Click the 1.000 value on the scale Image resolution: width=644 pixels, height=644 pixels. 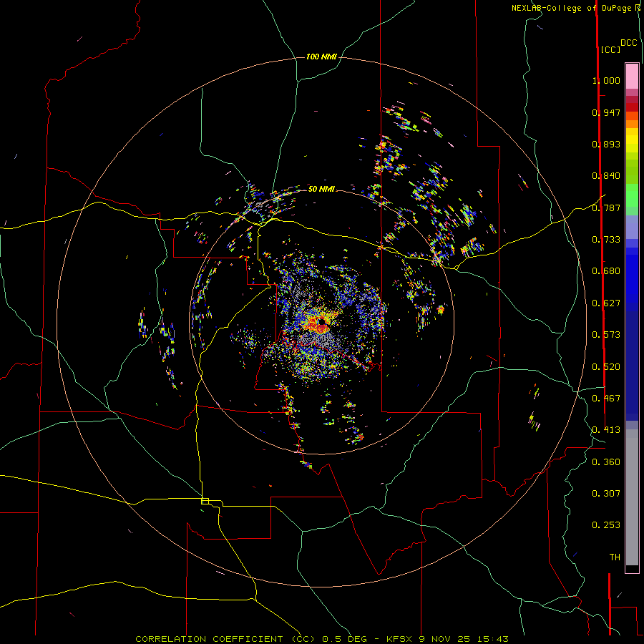pyautogui.click(x=606, y=80)
